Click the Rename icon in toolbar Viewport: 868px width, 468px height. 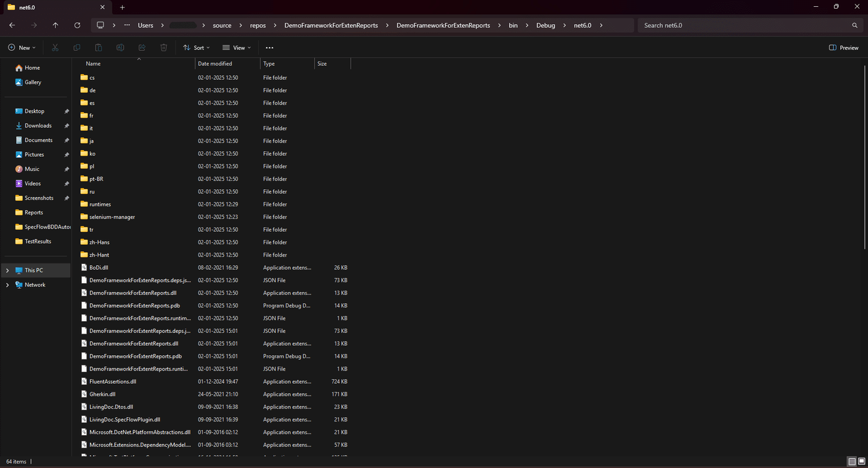tap(120, 48)
